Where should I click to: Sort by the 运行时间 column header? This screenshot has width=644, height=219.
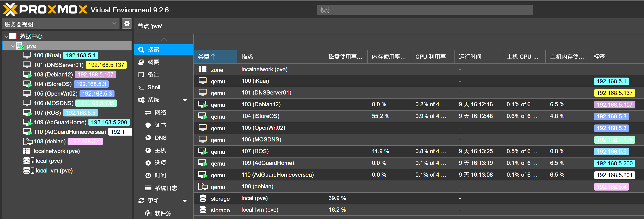point(478,57)
